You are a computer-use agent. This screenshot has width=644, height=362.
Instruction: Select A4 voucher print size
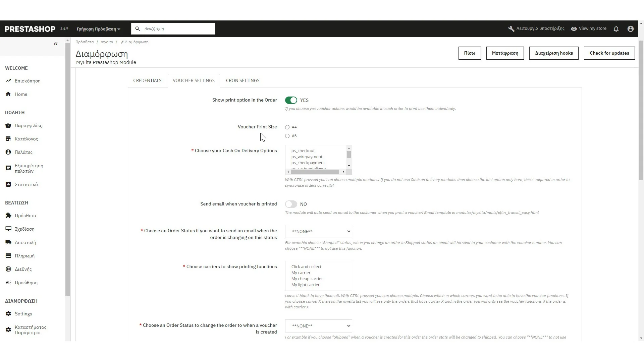287,127
